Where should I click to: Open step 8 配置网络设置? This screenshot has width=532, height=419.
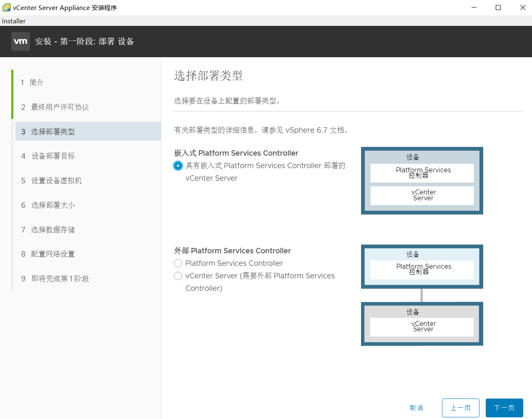click(x=87, y=254)
